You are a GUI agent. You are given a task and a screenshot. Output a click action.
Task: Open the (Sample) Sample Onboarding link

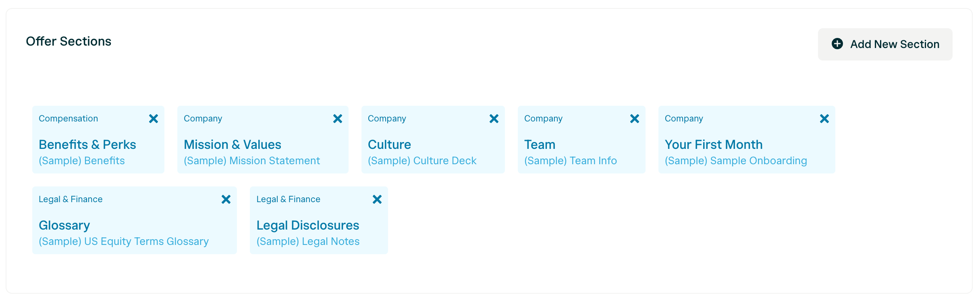[x=736, y=160]
